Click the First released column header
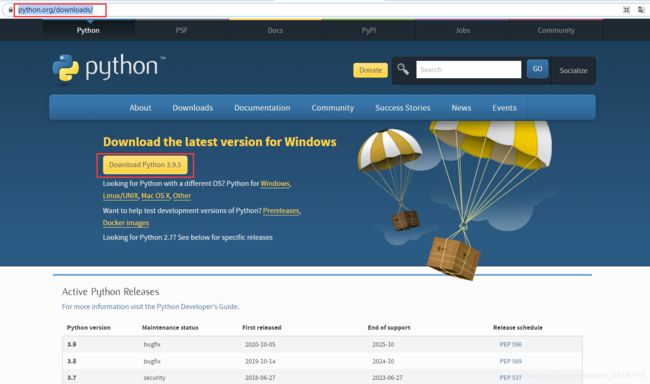Screen dimensions: 650x384 [x=262, y=328]
